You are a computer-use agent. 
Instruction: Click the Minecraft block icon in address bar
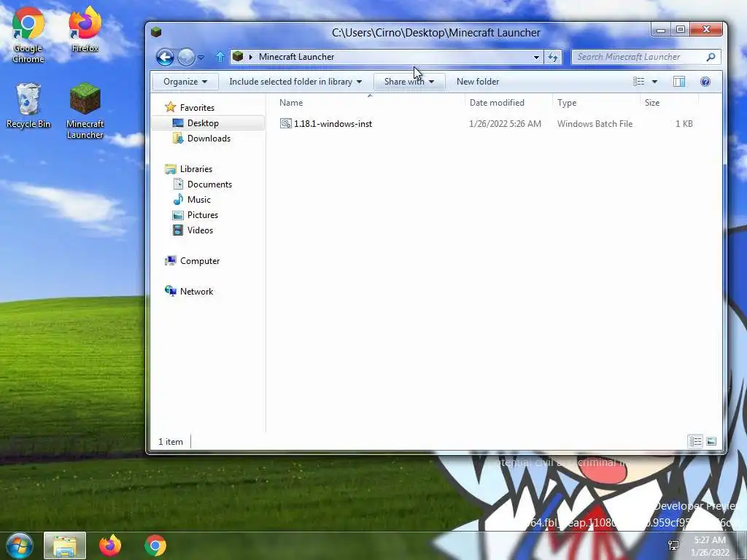point(238,57)
